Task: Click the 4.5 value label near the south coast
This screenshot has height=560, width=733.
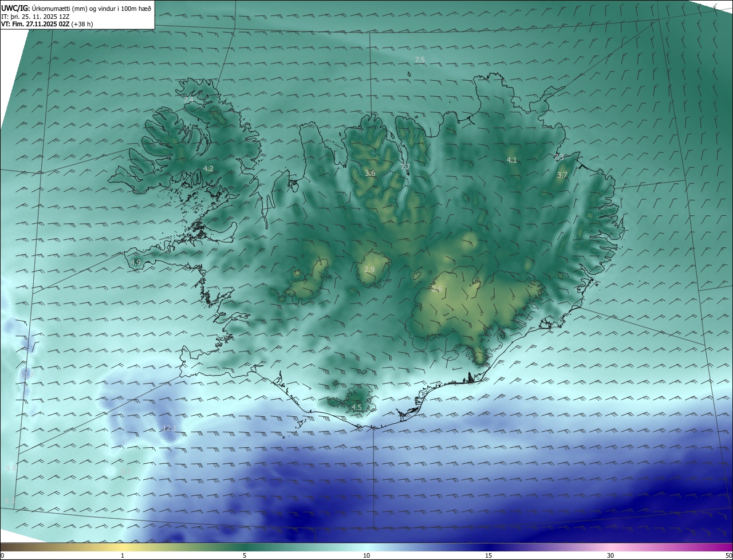Action: pyautogui.click(x=357, y=408)
